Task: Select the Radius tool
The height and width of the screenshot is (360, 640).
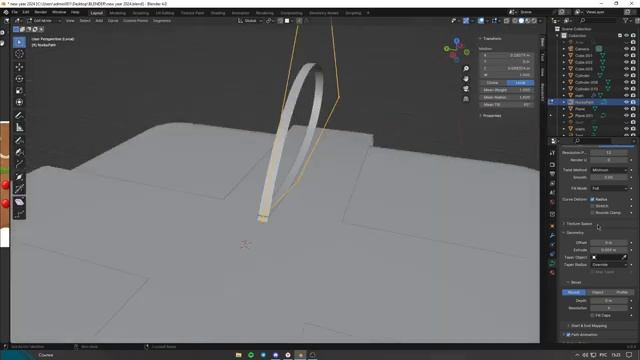Action: pyautogui.click(x=19, y=177)
